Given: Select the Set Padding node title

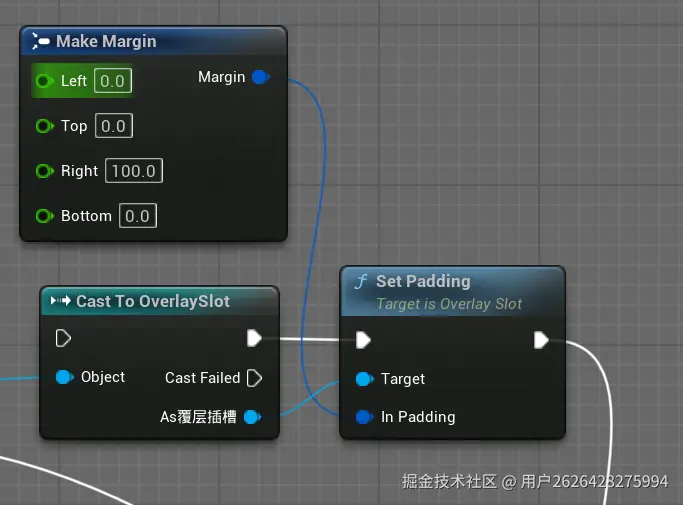Looking at the screenshot, I should pos(423,281).
